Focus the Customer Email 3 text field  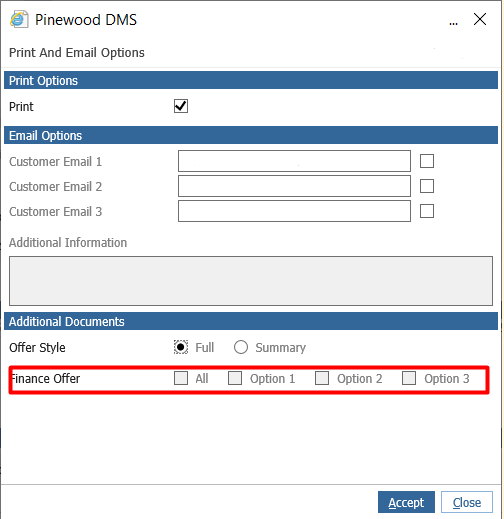[294, 211]
